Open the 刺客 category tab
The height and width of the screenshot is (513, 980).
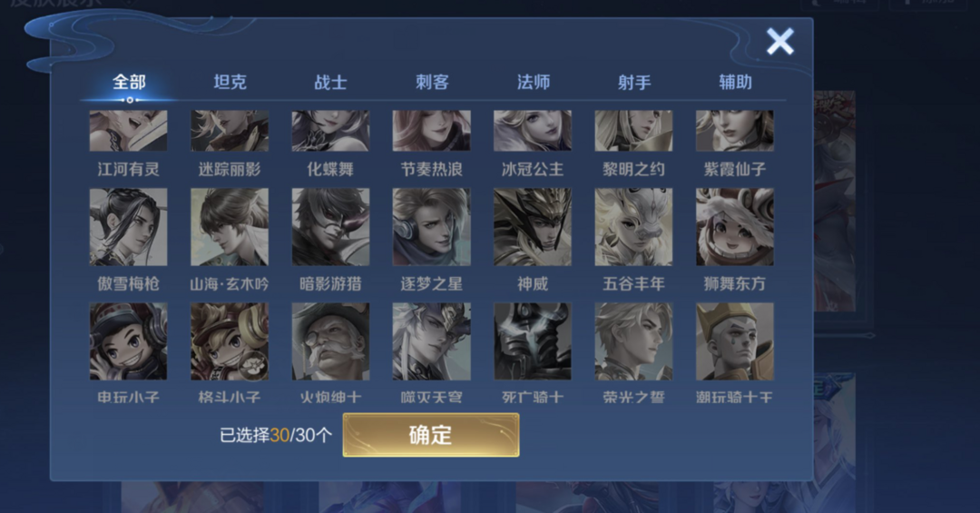point(432,82)
